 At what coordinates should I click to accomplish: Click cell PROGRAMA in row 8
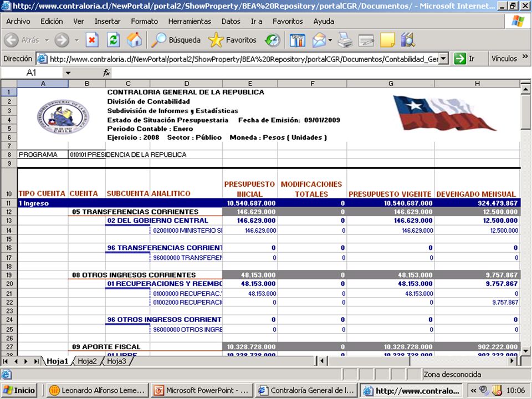(x=43, y=155)
